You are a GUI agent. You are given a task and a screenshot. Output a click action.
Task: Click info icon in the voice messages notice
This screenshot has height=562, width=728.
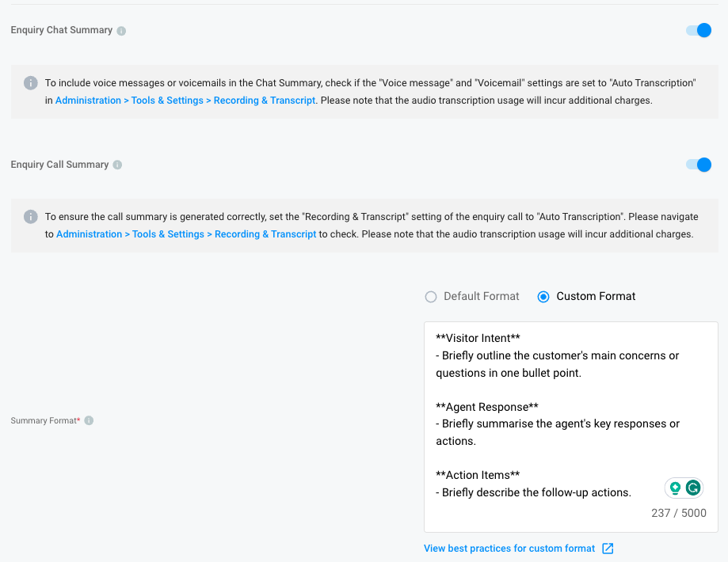point(31,83)
